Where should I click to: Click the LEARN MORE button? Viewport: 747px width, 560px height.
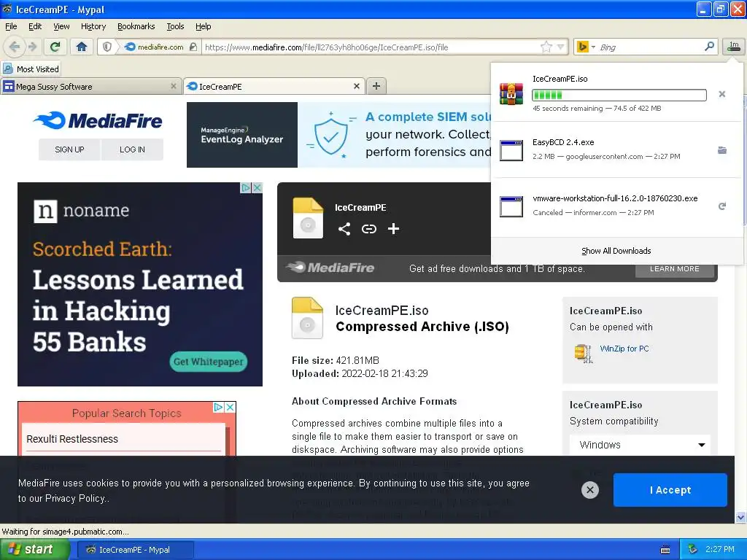tap(675, 268)
